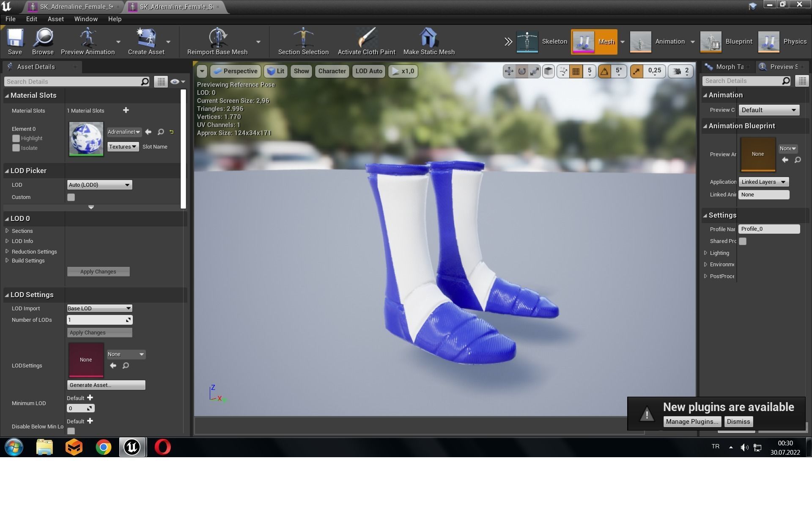Image resolution: width=812 pixels, height=508 pixels.
Task: Enable Custom LOD checkbox
Action: pyautogui.click(x=71, y=197)
